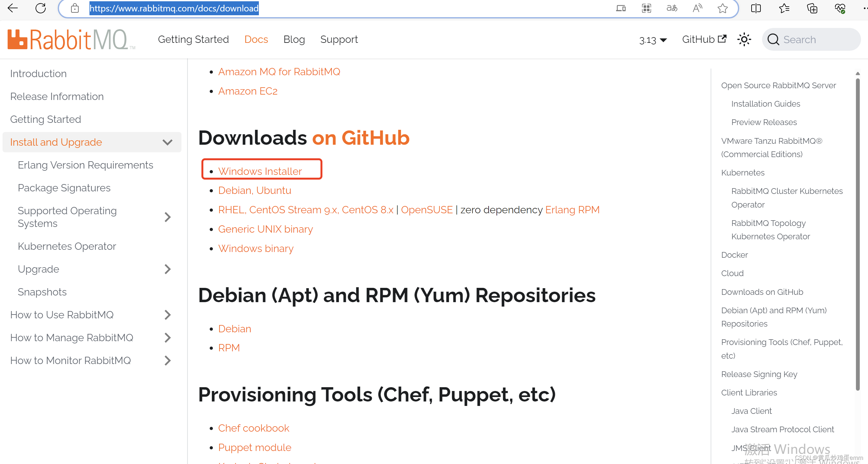This screenshot has height=464, width=868.
Task: Open the Read Aloud icon
Action: point(697,8)
